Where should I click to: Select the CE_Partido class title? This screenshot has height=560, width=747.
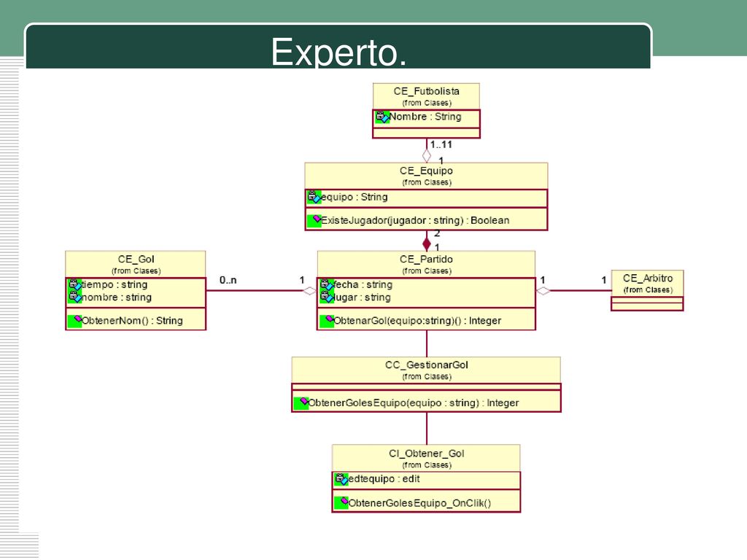point(426,259)
